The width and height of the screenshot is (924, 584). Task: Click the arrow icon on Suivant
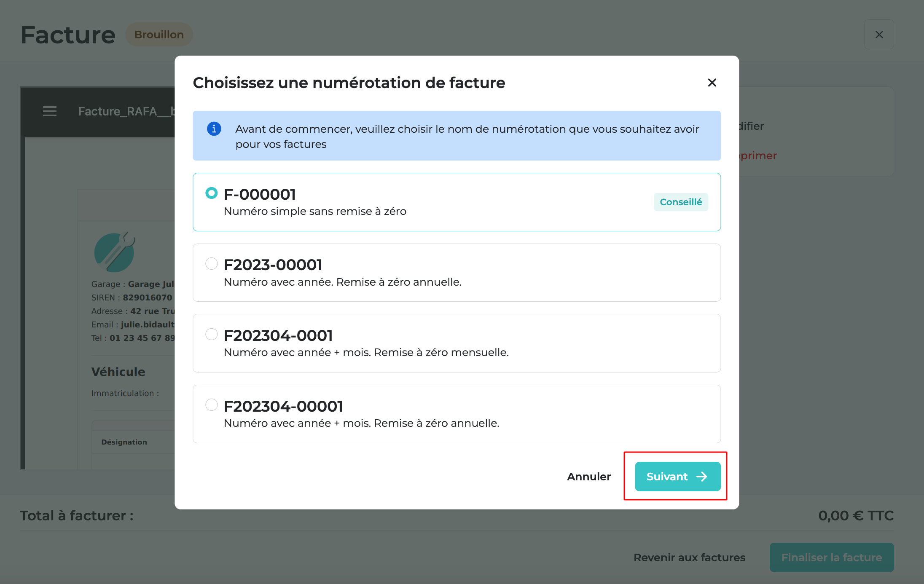point(702,477)
